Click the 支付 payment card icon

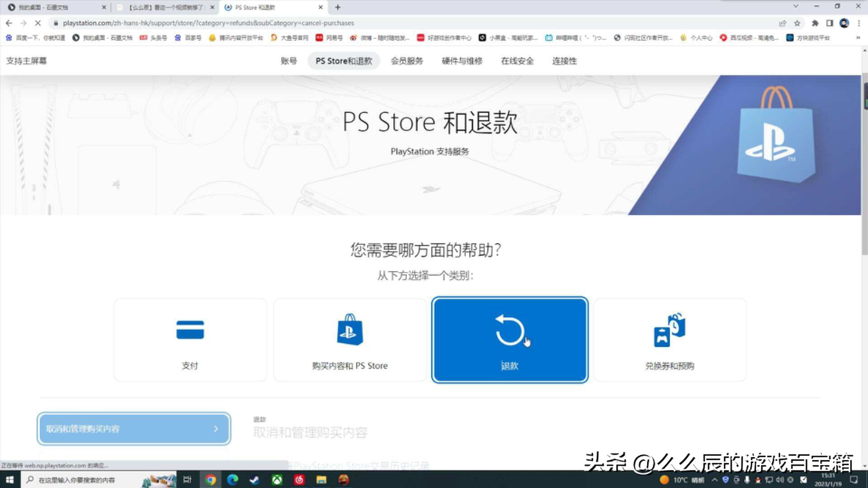pos(190,330)
